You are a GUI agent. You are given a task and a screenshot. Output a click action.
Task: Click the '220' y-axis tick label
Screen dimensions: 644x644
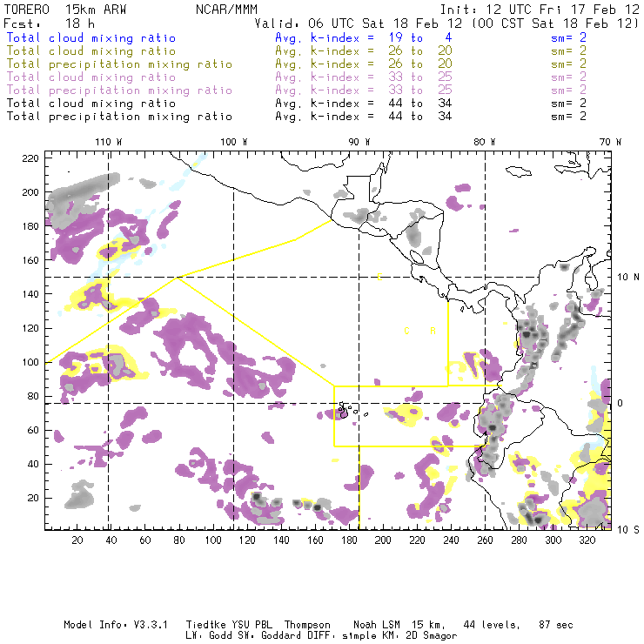30,158
